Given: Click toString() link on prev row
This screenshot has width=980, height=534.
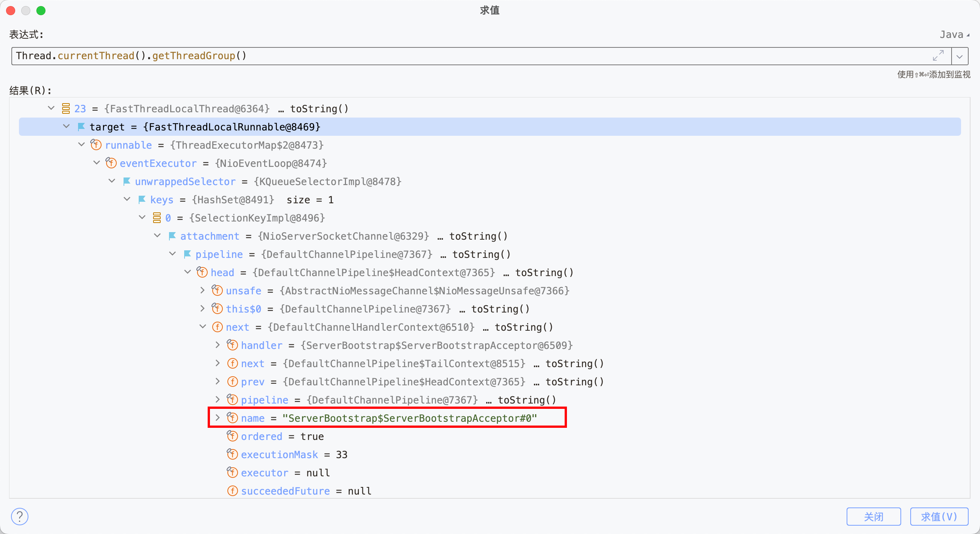Looking at the screenshot, I should pyautogui.click(x=575, y=382).
